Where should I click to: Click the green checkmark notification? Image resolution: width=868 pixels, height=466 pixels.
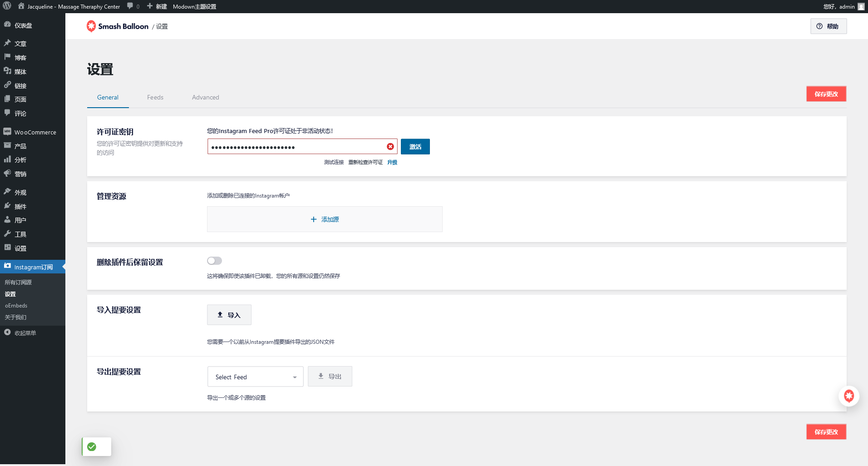pyautogui.click(x=92, y=447)
